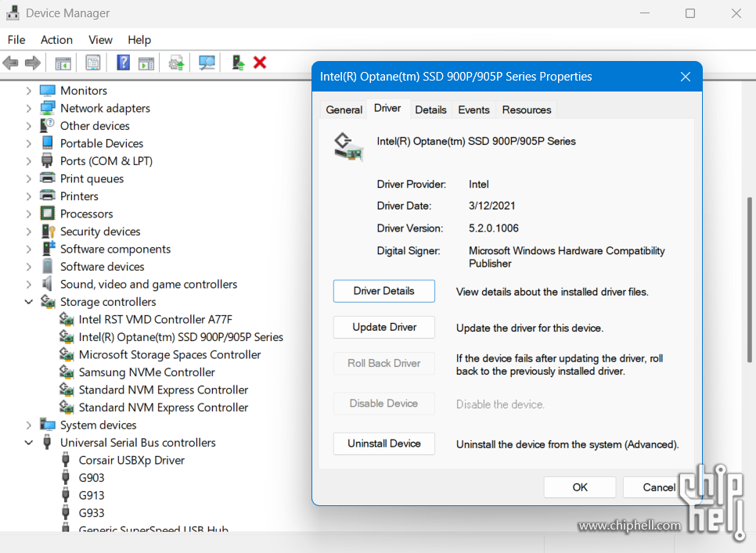Switch to the Events tab
Screen dimensions: 756x553
click(x=473, y=110)
